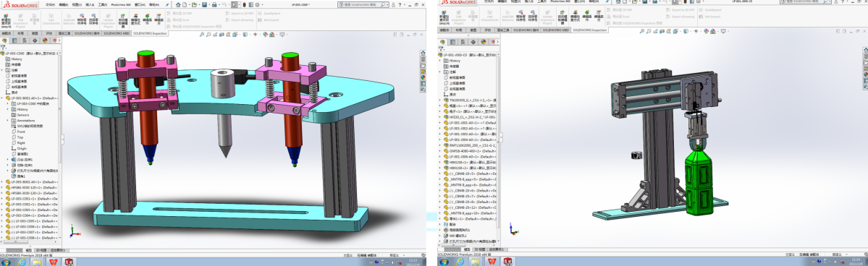The image size is (868, 266).
Task: Select the Zoom to Fit magnifier in the right viewport
Action: [641, 32]
